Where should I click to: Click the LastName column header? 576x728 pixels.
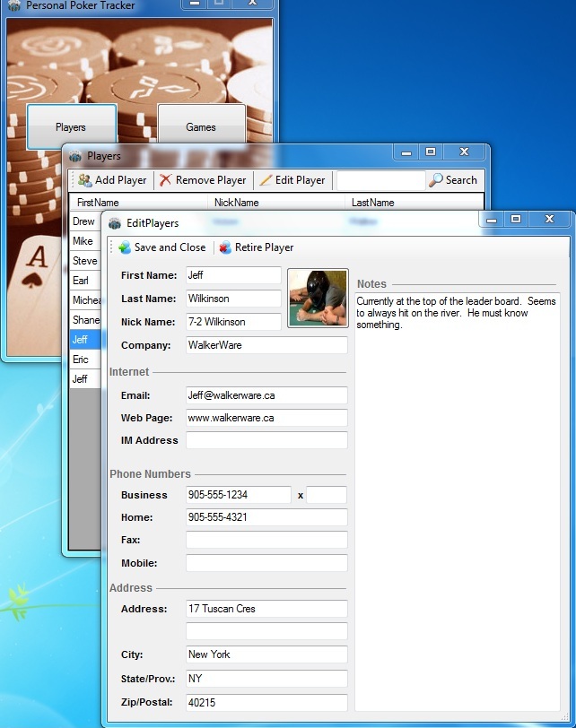coord(372,203)
